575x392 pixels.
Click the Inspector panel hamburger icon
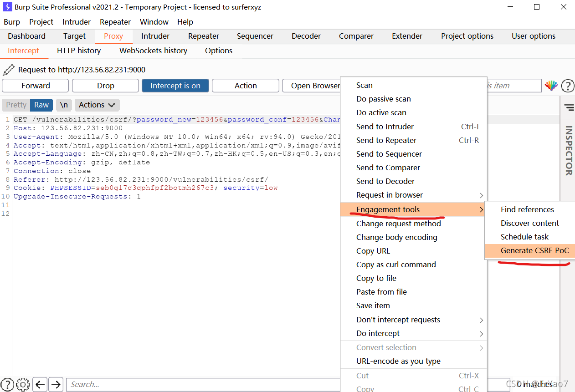pyautogui.click(x=569, y=107)
